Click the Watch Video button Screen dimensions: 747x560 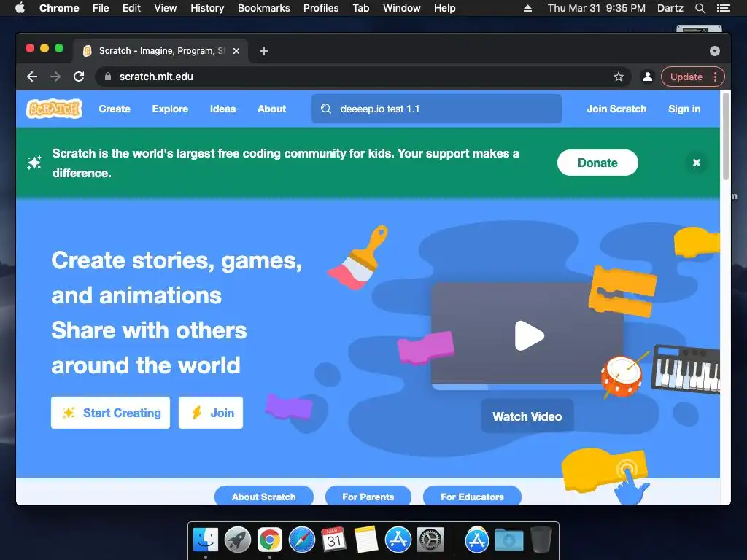(x=527, y=416)
